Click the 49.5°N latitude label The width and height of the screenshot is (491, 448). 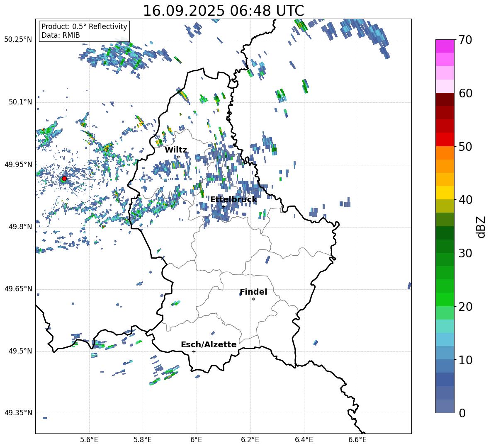pyautogui.click(x=20, y=351)
